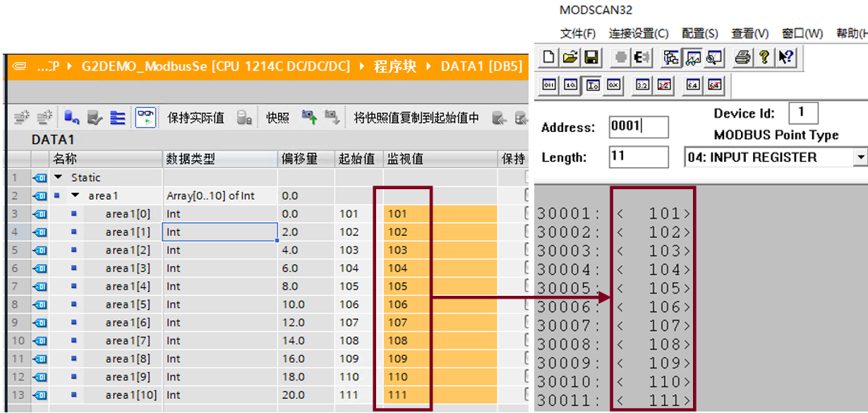Click the yellow question mark help icon
The width and height of the screenshot is (868, 413).
coord(764,57)
